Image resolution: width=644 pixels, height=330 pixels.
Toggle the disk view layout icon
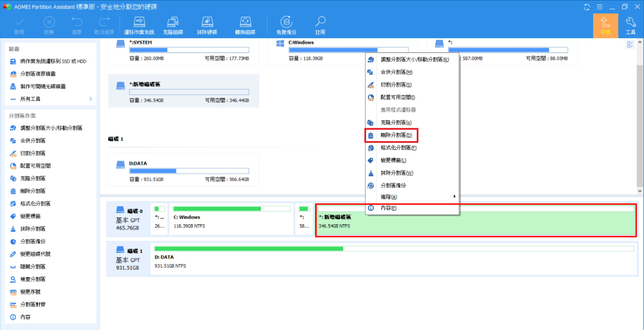point(630,44)
